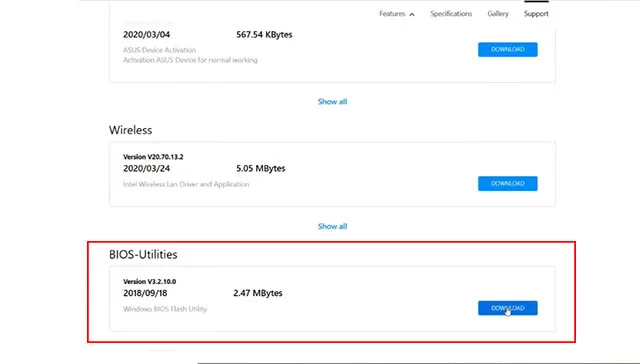The image size is (640, 364).
Task: Download the Windows BIOS Flash Utility
Action: point(508,308)
